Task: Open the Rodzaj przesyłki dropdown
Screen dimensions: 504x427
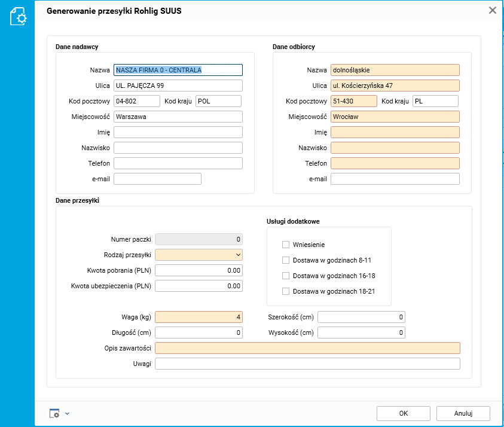Action: [x=198, y=255]
